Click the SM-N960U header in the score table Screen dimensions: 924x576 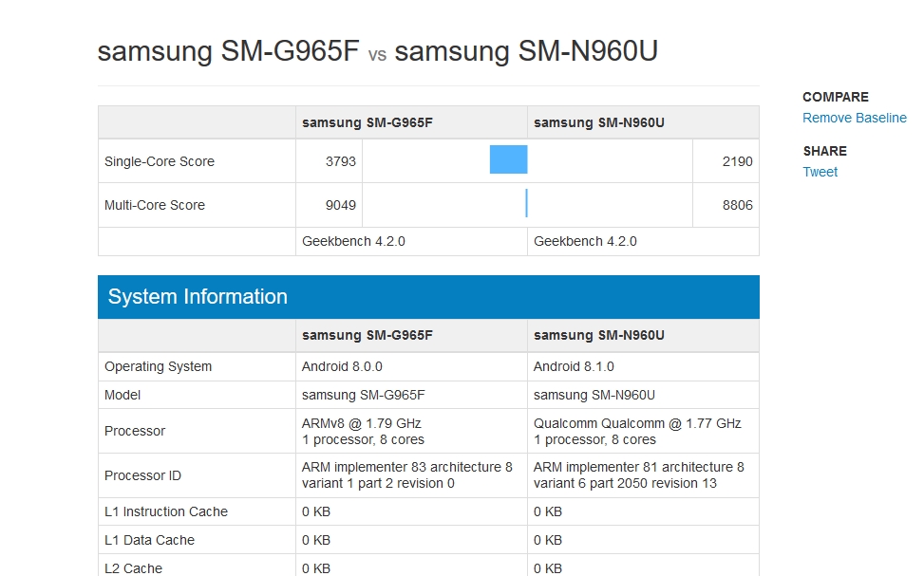click(598, 122)
